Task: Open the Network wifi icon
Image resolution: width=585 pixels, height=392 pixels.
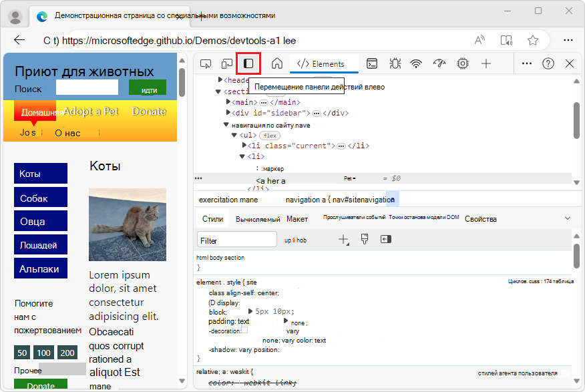Action: point(416,64)
